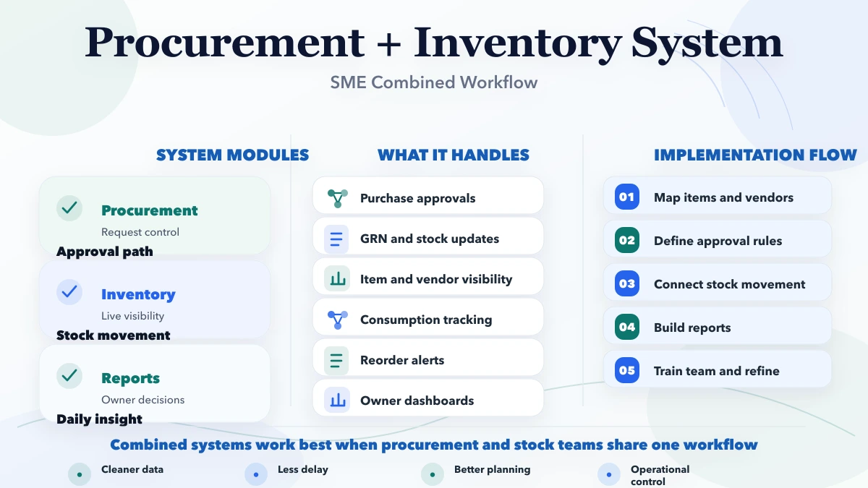The image size is (868, 488).
Task: Select the 05 badge beside Train team and refine
Action: tap(625, 370)
